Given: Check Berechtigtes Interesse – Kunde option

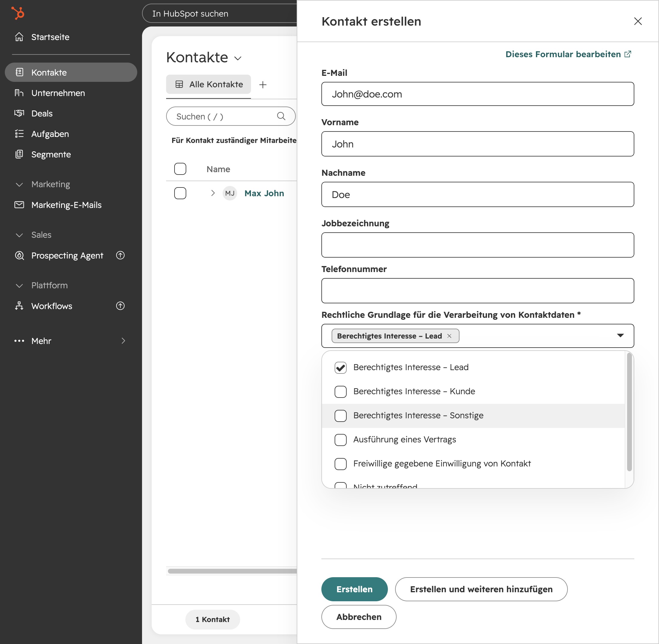Looking at the screenshot, I should (x=340, y=392).
